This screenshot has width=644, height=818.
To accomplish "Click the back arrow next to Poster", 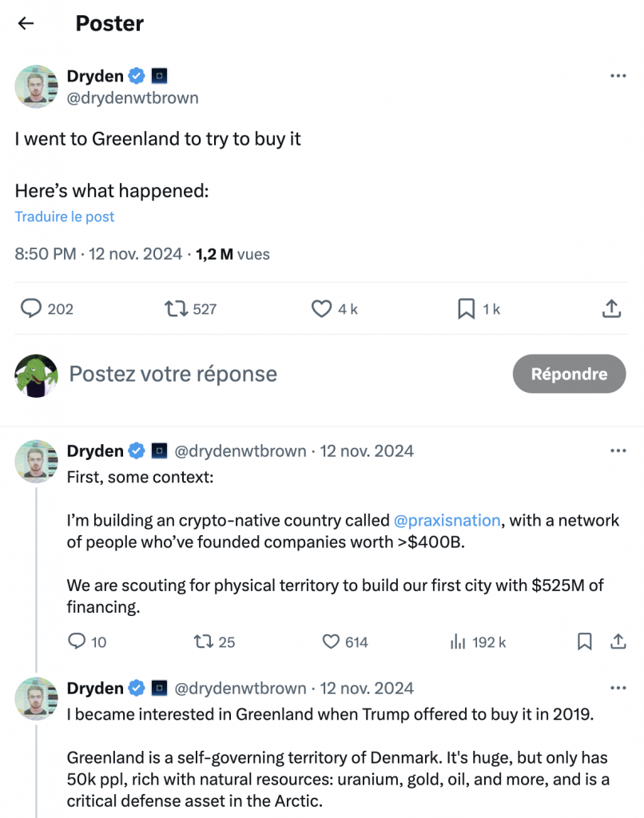I will pyautogui.click(x=26, y=23).
